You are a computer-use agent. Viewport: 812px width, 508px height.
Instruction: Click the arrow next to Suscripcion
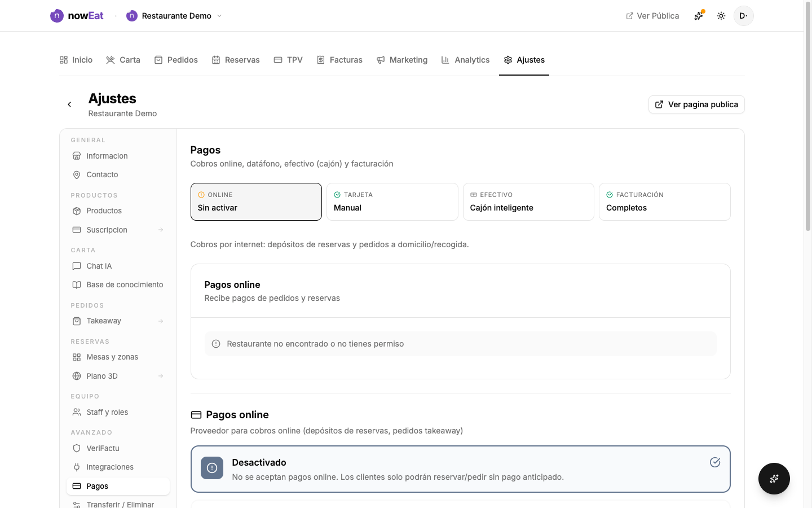tap(161, 230)
